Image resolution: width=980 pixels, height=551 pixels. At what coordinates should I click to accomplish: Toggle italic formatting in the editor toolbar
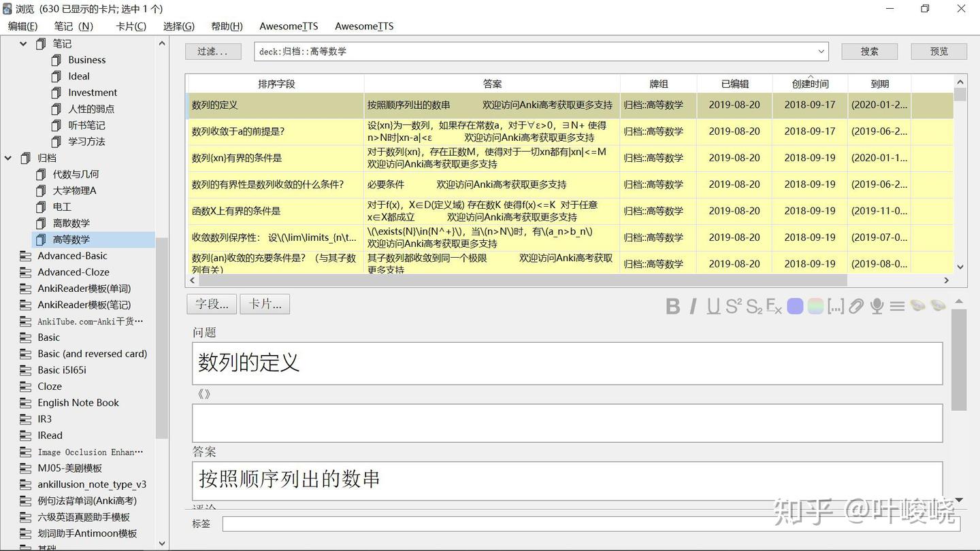pos(693,306)
